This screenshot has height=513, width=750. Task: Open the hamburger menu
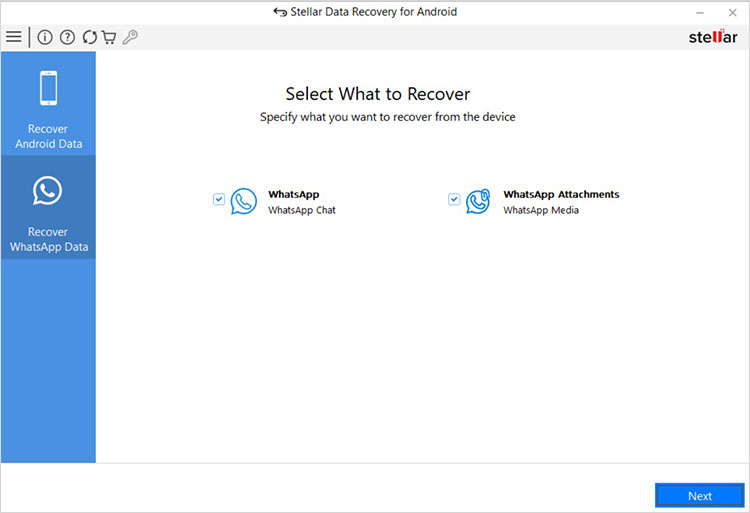[14, 37]
